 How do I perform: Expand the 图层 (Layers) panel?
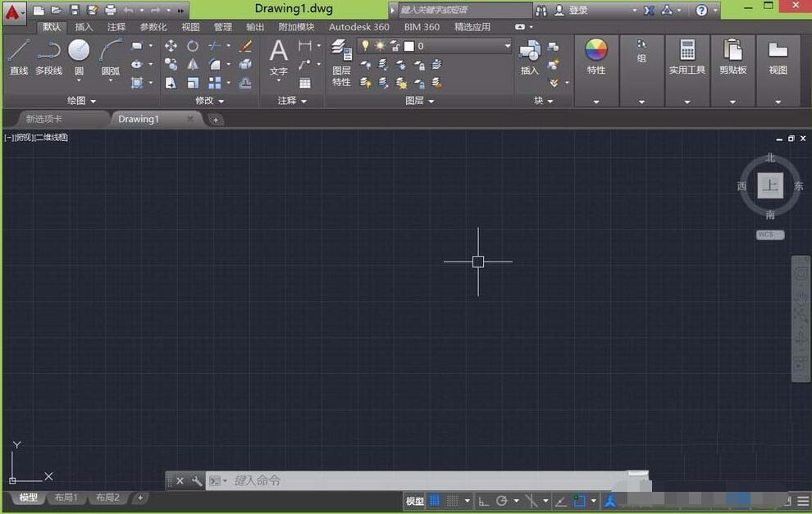click(x=419, y=100)
